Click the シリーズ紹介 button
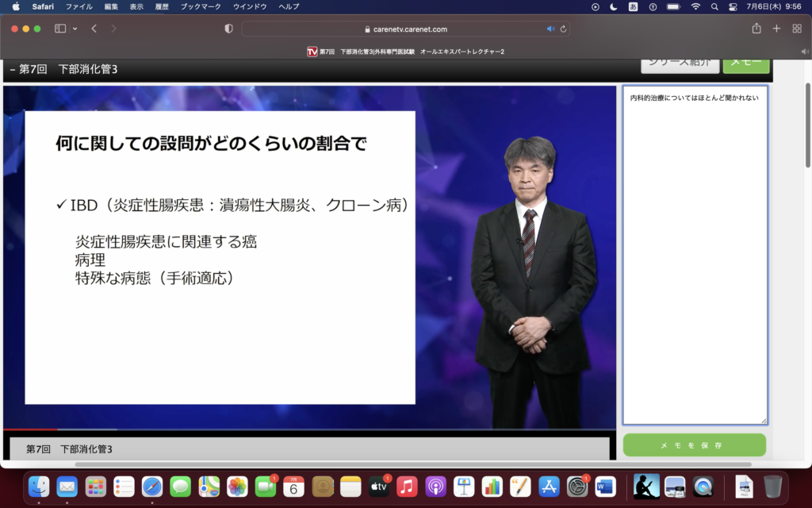The width and height of the screenshot is (812, 508). point(679,63)
